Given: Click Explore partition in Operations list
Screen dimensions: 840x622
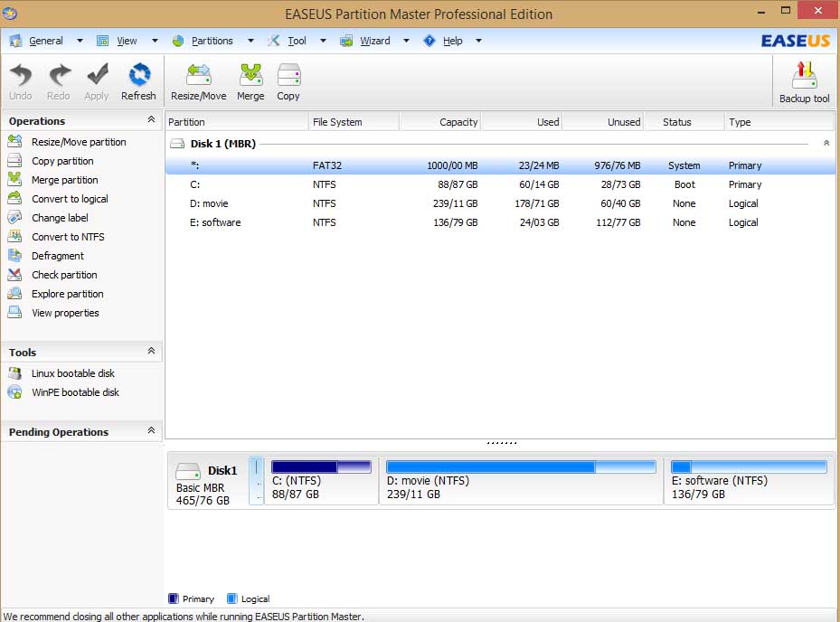Looking at the screenshot, I should (67, 294).
